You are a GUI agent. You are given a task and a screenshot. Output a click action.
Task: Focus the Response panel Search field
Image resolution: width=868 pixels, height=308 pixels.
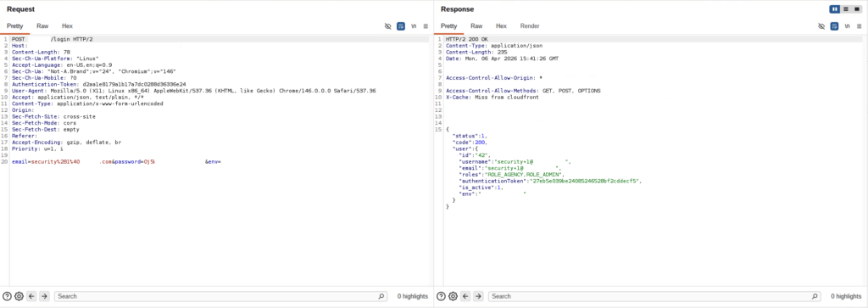(x=654, y=296)
